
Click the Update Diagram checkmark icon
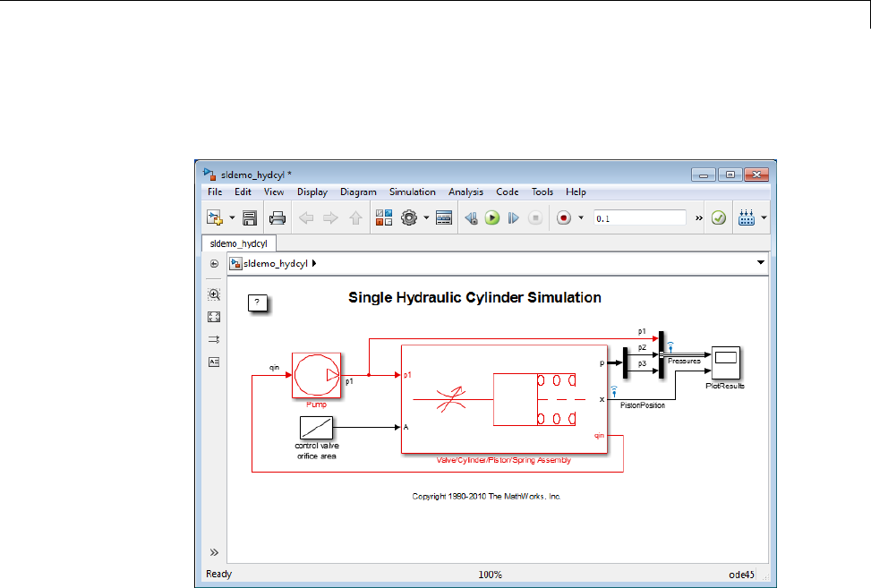[718, 217]
